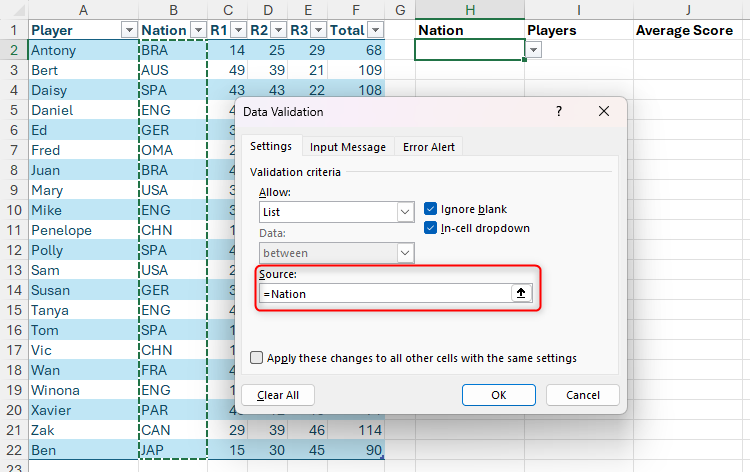Click the collapse dialog range selector icon
The width and height of the screenshot is (750, 472).
tap(521, 293)
